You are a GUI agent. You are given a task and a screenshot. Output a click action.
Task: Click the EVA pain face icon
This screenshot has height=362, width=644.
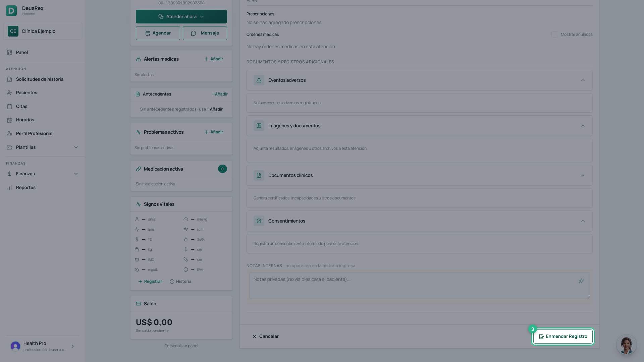pos(186,270)
